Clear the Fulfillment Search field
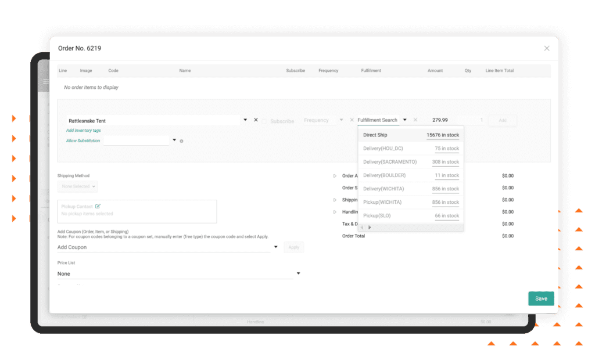Image resolution: width=595 pixels, height=364 pixels. coord(415,120)
